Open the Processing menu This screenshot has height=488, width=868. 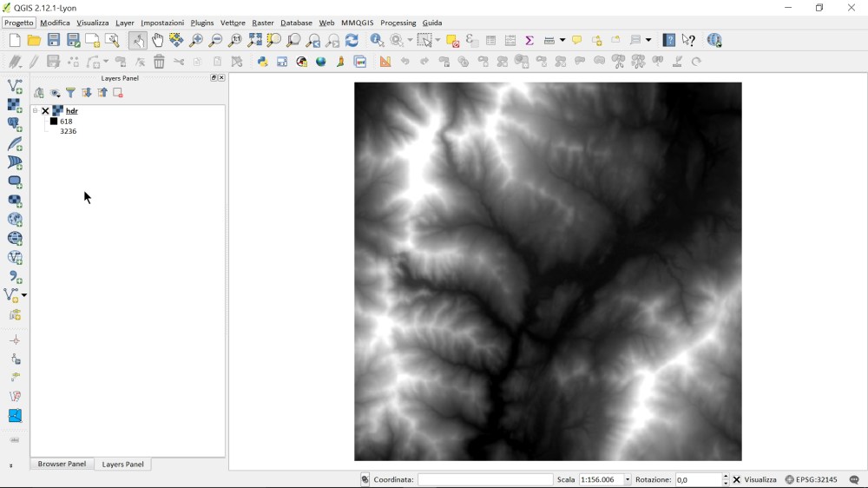coord(398,23)
